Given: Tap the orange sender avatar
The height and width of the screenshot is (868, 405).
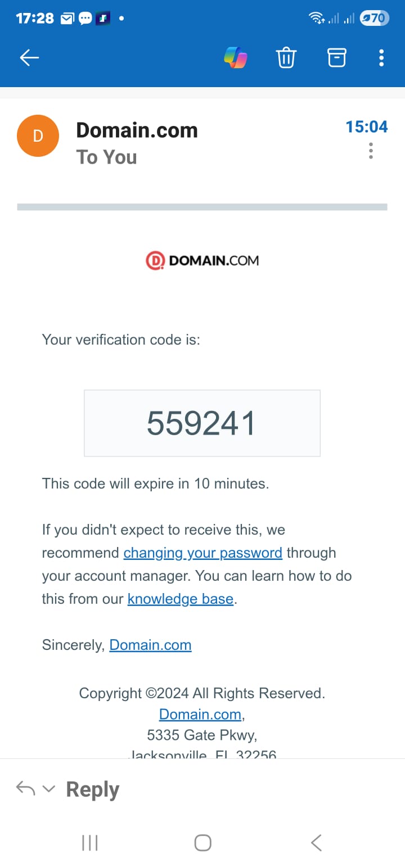Looking at the screenshot, I should pyautogui.click(x=38, y=136).
